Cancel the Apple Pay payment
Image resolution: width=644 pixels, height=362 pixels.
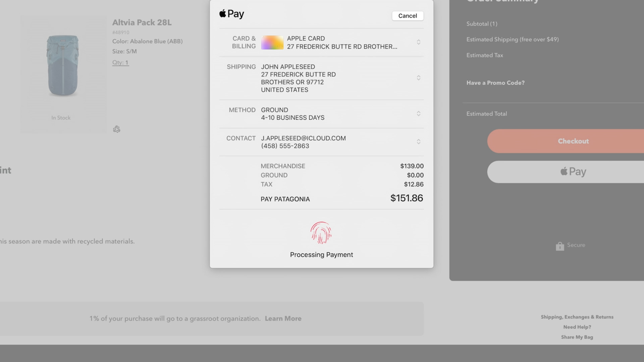pos(407,16)
